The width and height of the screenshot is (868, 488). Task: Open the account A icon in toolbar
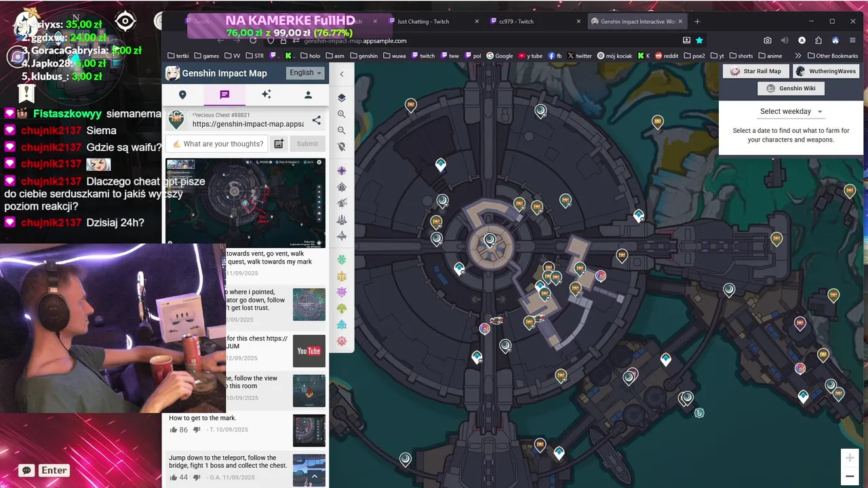point(802,41)
